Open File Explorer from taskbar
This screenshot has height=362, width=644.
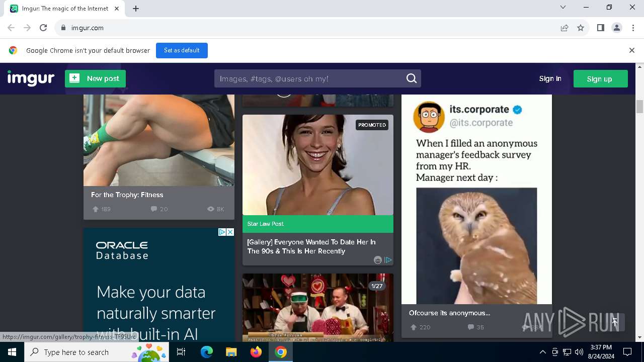pyautogui.click(x=231, y=352)
